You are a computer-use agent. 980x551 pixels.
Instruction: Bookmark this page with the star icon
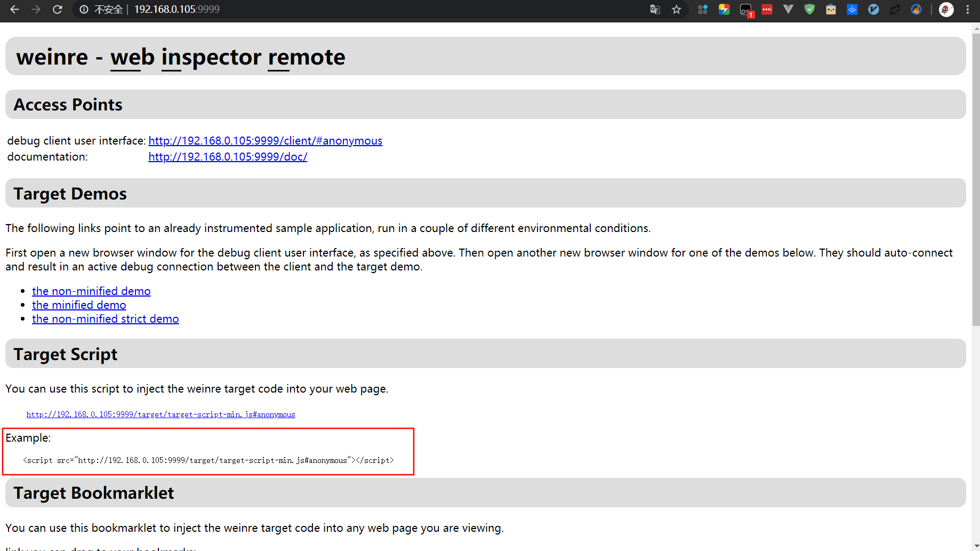(677, 10)
